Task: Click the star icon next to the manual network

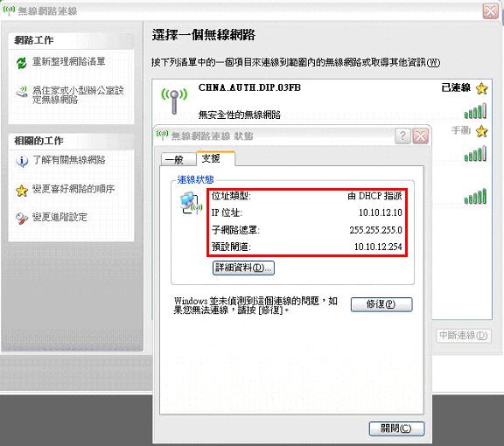Action: pyautogui.click(x=481, y=131)
